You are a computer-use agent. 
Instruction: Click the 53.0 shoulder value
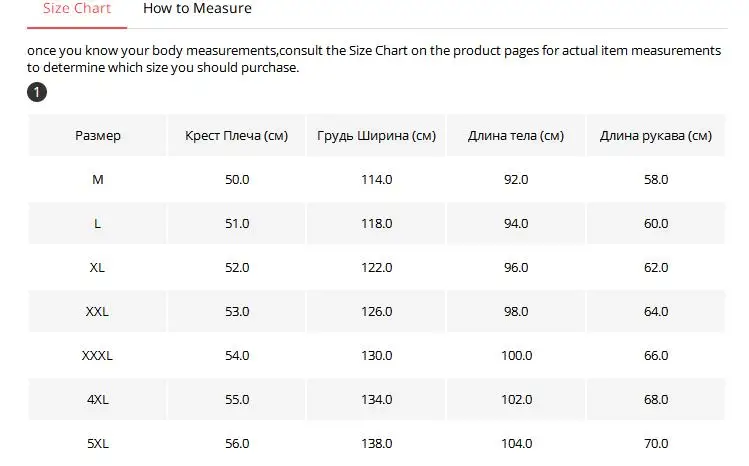point(237,311)
